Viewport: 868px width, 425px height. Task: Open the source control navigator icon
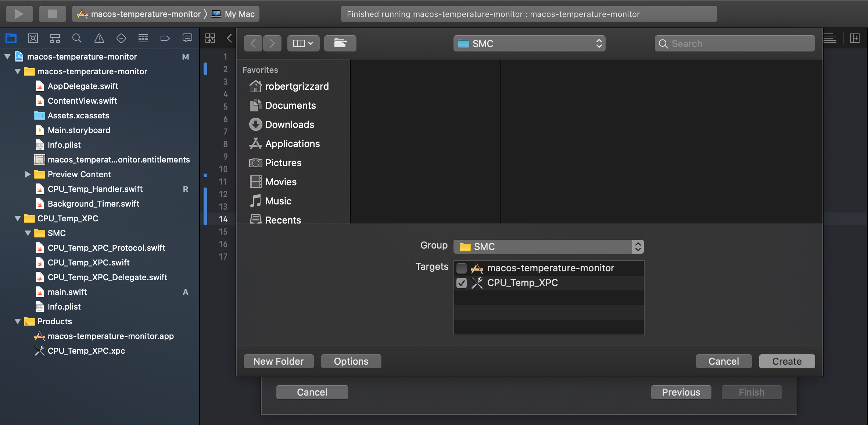pos(33,38)
